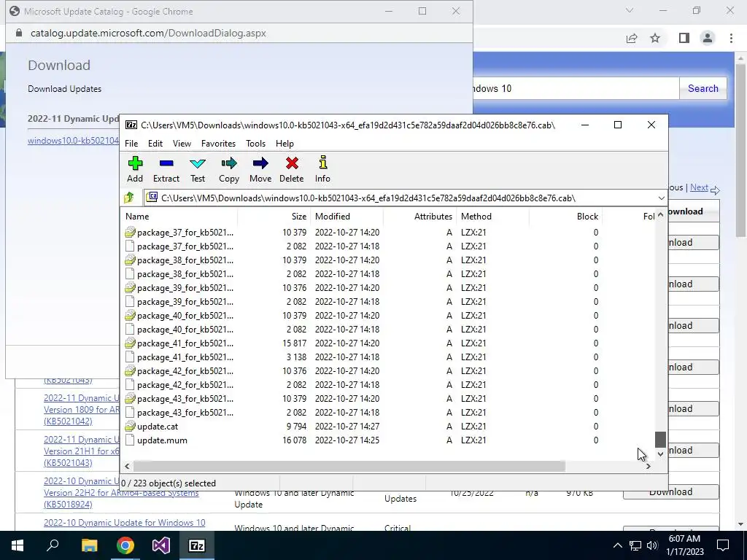747x560 pixels.
Task: Show hidden system tray icons
Action: click(x=617, y=545)
